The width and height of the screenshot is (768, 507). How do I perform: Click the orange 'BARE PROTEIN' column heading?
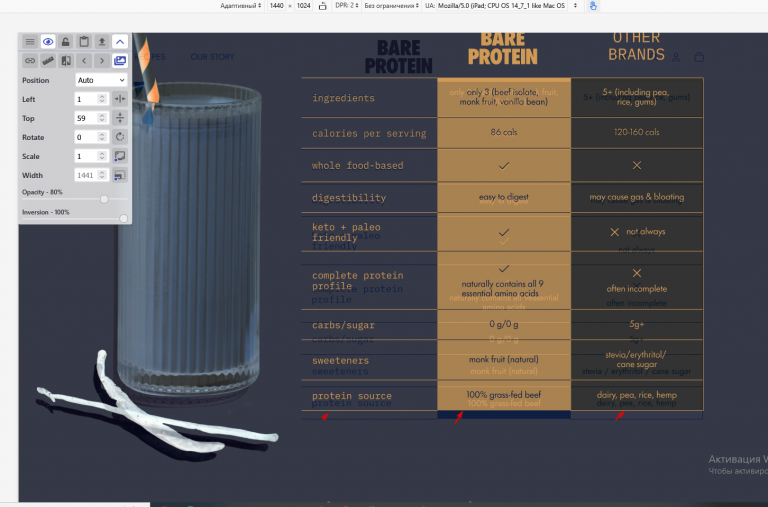pyautogui.click(x=503, y=49)
